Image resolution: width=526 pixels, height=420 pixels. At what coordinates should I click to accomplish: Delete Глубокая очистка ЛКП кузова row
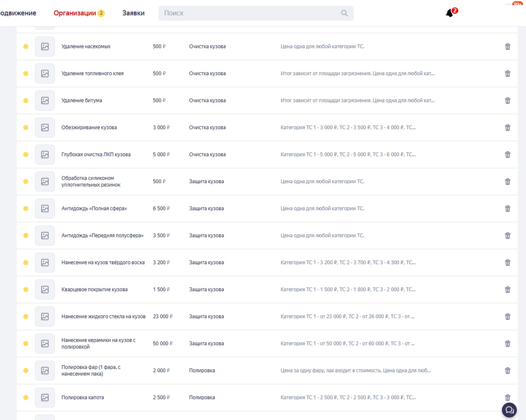[x=508, y=154]
